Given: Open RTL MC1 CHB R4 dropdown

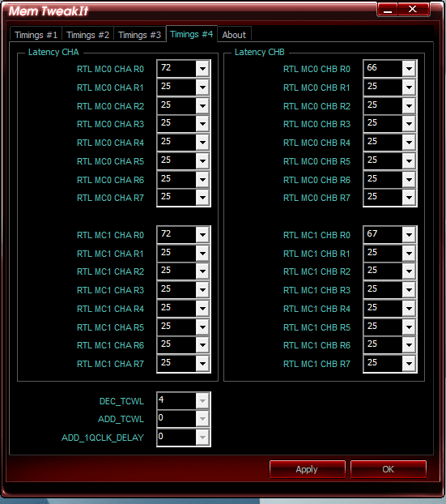Looking at the screenshot, I should coord(409,309).
